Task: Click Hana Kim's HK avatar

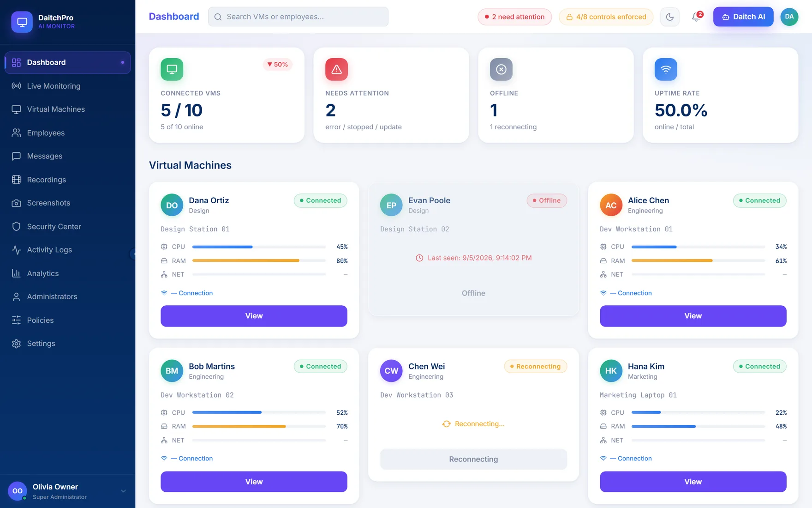Action: (611, 371)
